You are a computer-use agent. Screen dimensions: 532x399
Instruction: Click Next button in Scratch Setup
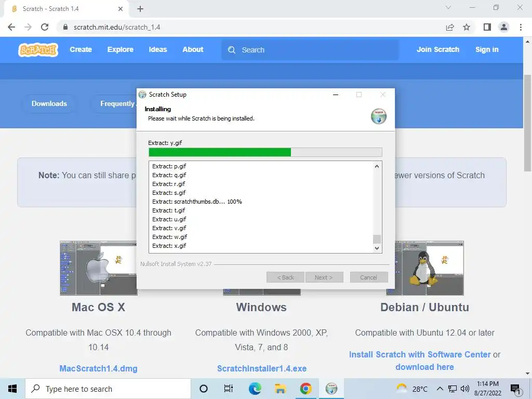324,277
